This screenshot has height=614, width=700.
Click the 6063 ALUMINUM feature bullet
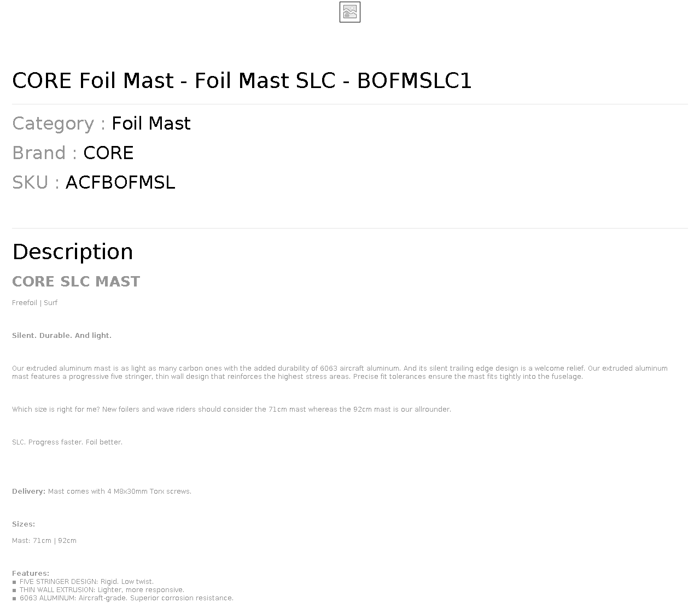123,598
